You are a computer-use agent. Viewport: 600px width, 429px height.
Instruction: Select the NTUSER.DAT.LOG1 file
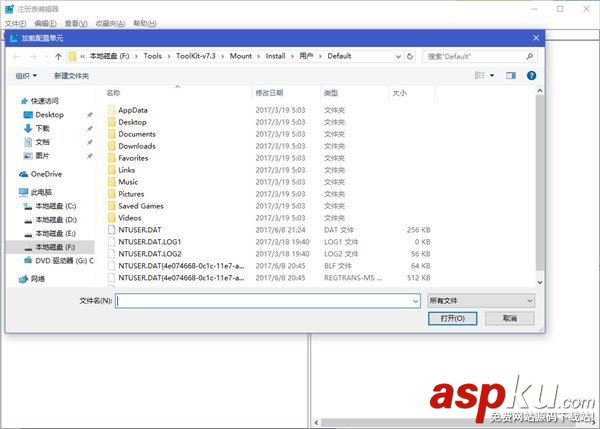click(x=150, y=241)
